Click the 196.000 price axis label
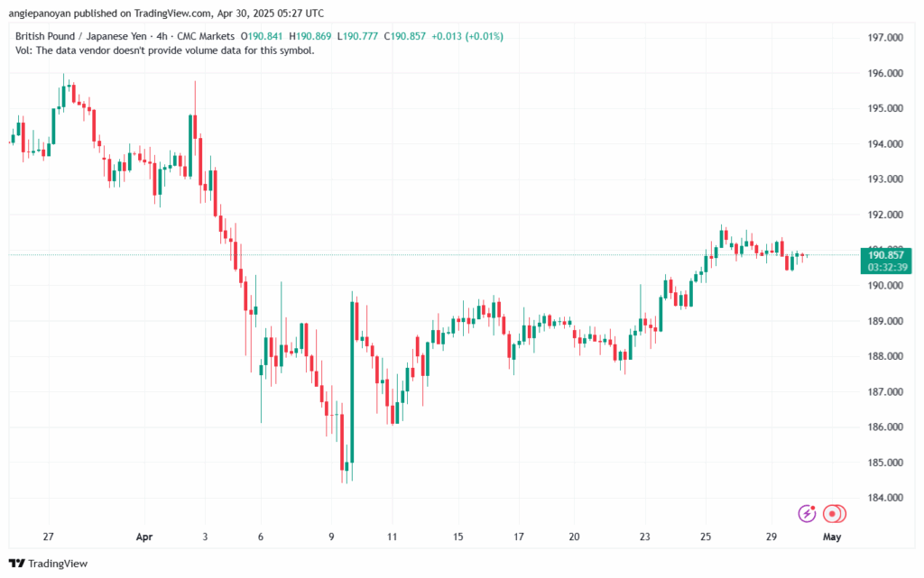Image resolution: width=924 pixels, height=578 pixels. click(x=885, y=74)
